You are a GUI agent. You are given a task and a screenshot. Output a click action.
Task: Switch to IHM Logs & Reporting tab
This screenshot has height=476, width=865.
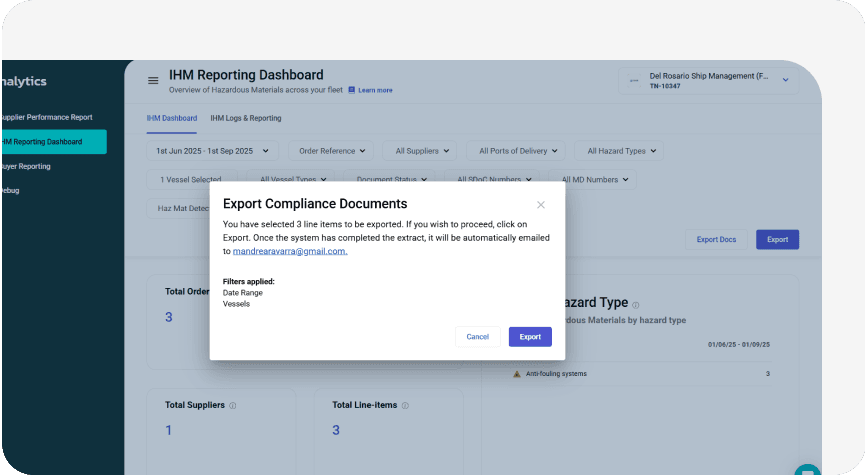(x=245, y=118)
